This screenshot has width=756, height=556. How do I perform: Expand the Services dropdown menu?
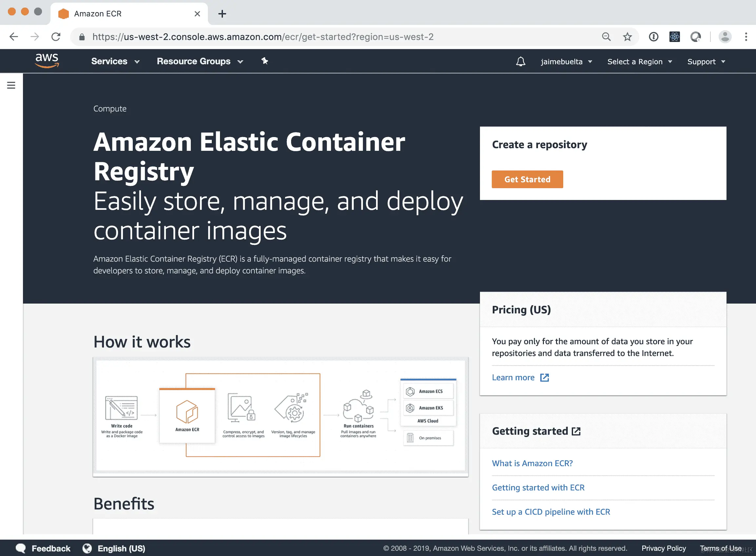(115, 61)
